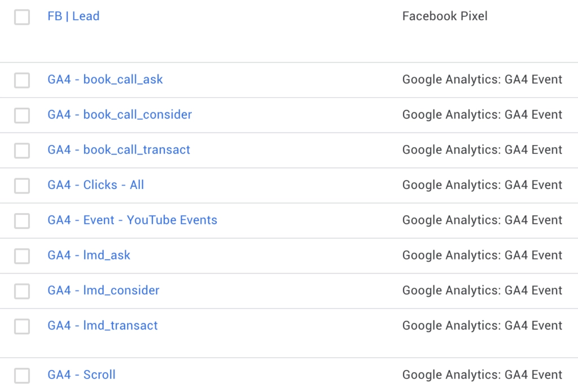
Task: Select the GA4 - Event - YouTube Events checkbox
Action: click(x=21, y=221)
